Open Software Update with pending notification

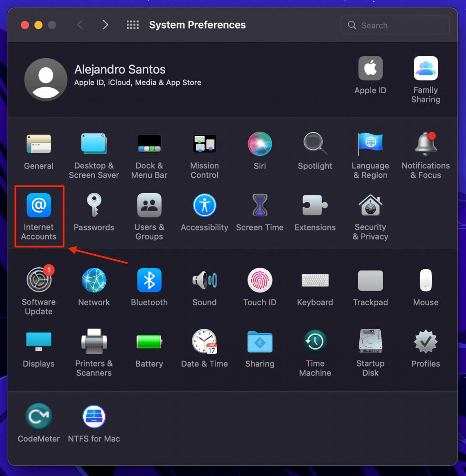click(38, 280)
